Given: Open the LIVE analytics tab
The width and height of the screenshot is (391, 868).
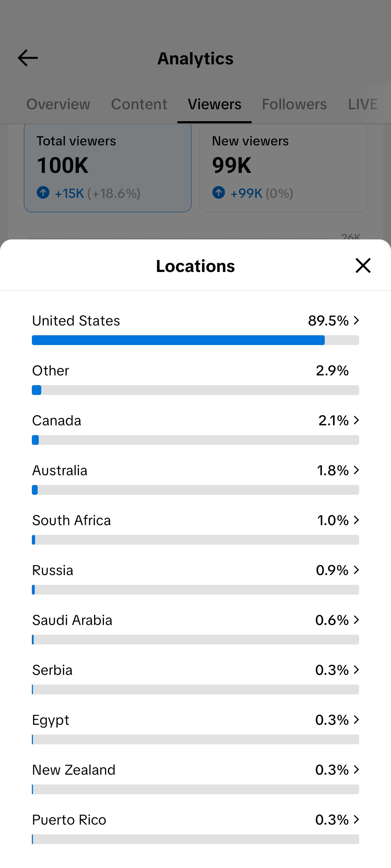Looking at the screenshot, I should click(x=363, y=104).
